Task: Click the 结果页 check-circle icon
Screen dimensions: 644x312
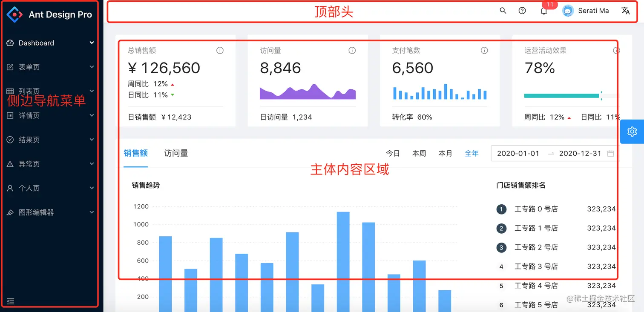Action: coord(10,140)
